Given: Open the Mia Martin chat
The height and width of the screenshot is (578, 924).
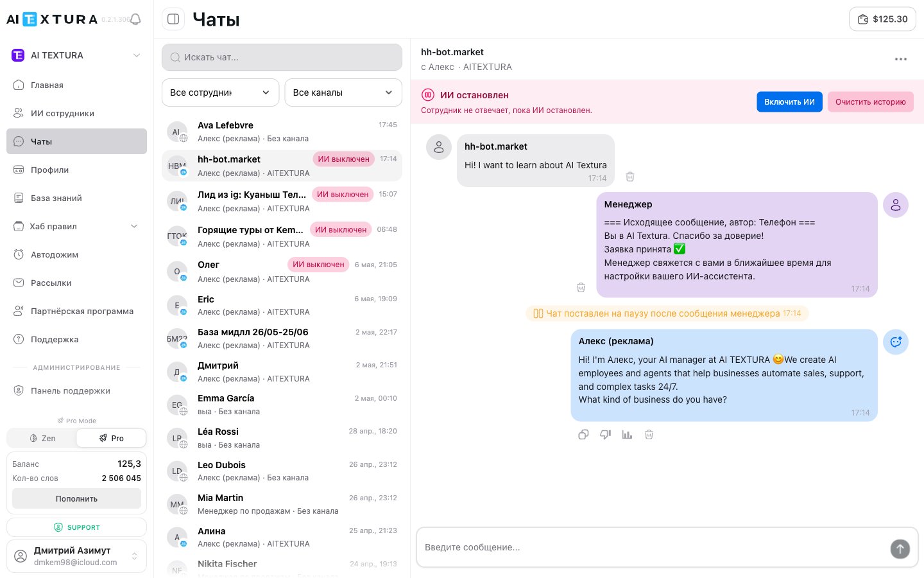Looking at the screenshot, I should (282, 504).
